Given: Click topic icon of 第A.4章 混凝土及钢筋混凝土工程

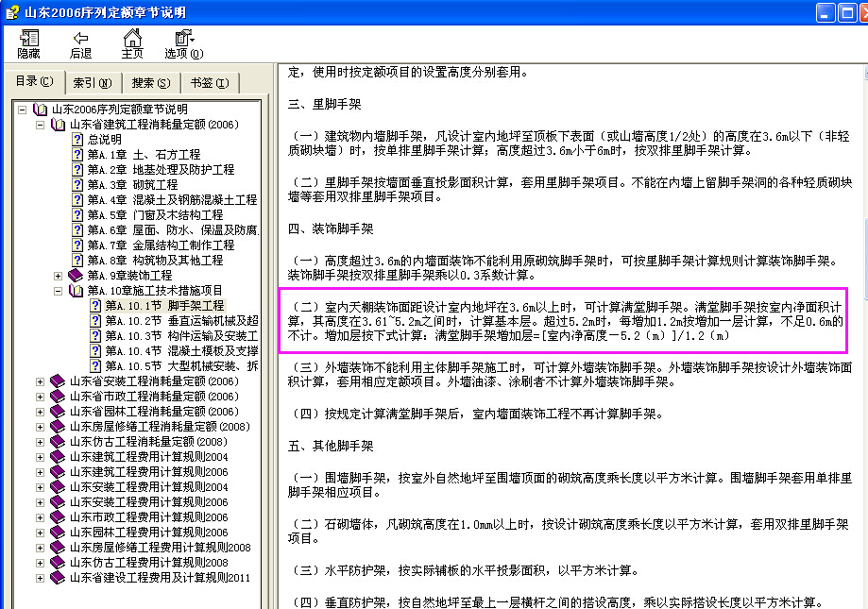Looking at the screenshot, I should pos(78,199).
